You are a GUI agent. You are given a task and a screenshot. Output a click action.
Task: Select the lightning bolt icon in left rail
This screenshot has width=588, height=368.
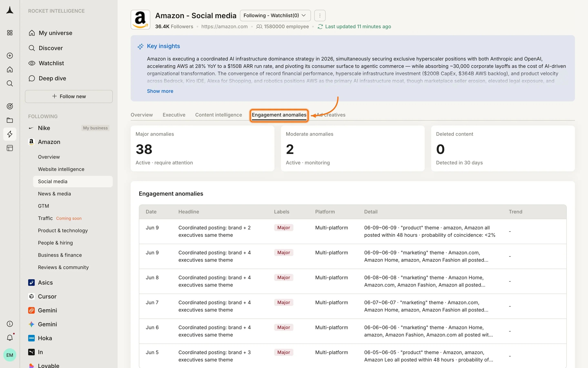[x=10, y=134]
